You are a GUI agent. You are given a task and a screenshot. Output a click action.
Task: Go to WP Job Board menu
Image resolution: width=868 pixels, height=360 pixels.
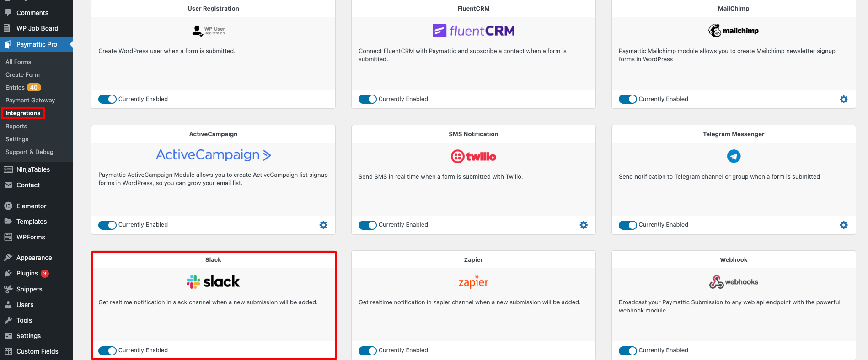[37, 28]
